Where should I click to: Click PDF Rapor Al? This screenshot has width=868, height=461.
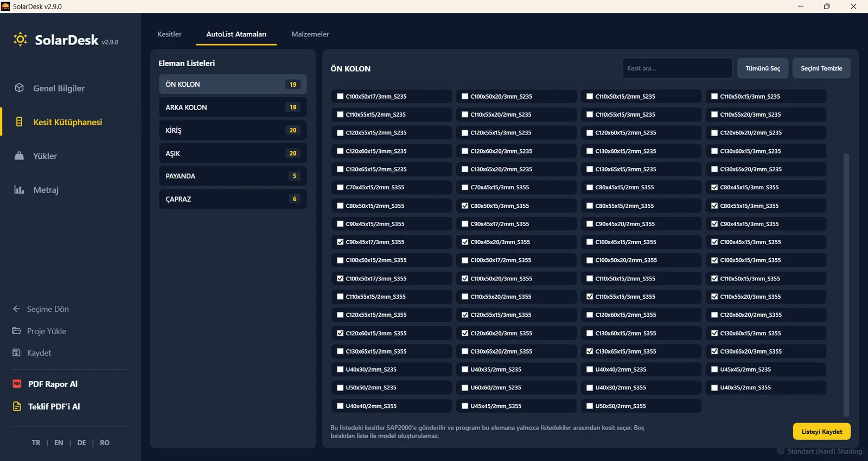click(53, 383)
